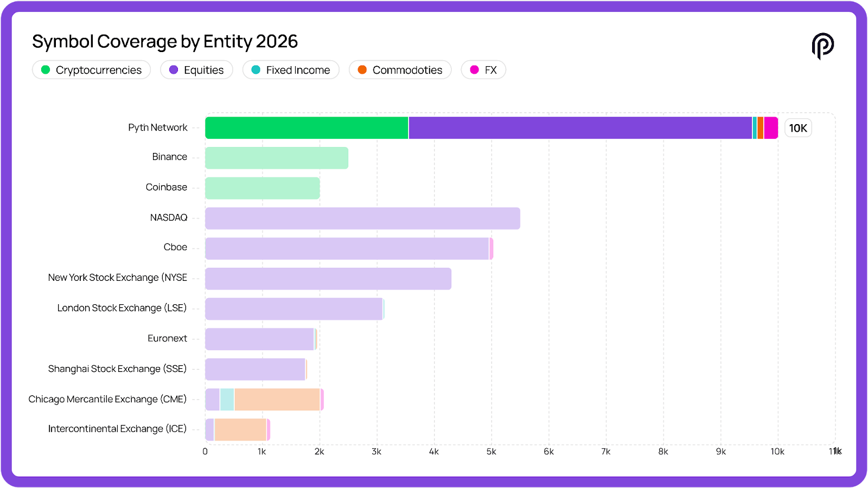Click the green Cryptocurrencies legend dot
This screenshot has height=488, width=868.
pyautogui.click(x=46, y=70)
